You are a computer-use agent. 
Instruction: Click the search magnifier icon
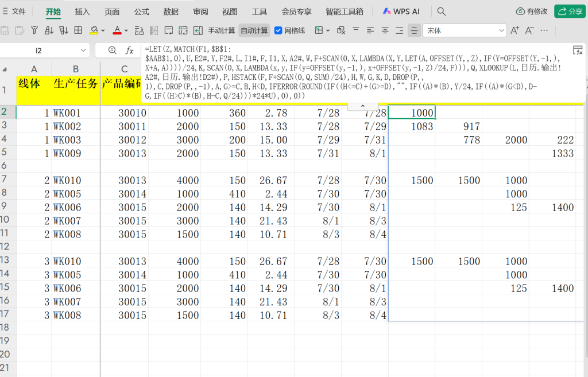pyautogui.click(x=442, y=11)
